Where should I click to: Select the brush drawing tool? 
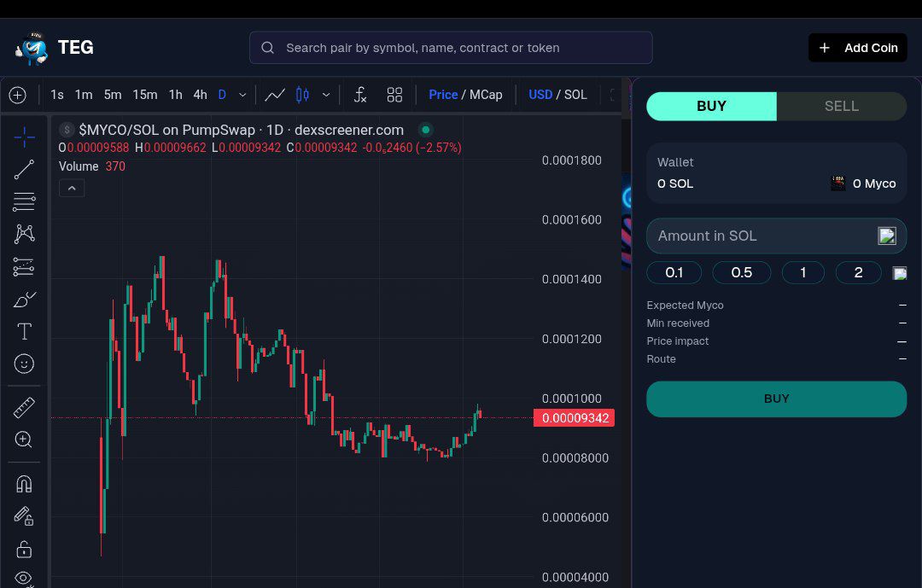coord(24,300)
